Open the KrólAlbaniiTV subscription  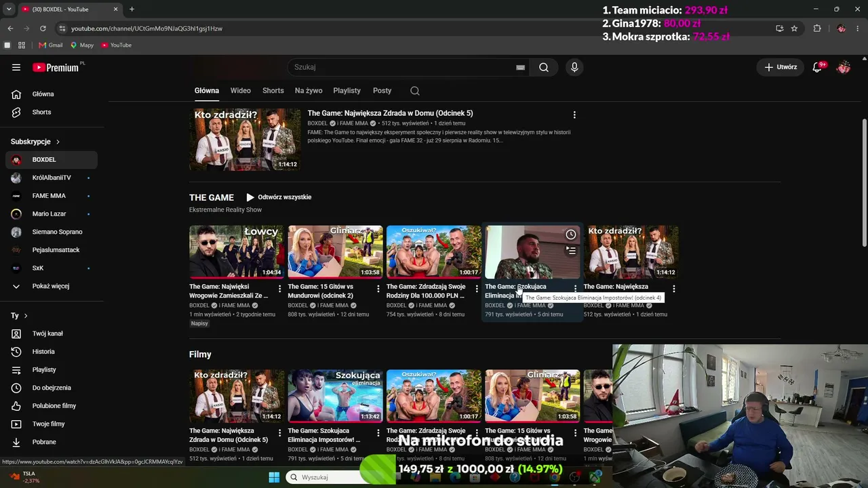tap(52, 178)
